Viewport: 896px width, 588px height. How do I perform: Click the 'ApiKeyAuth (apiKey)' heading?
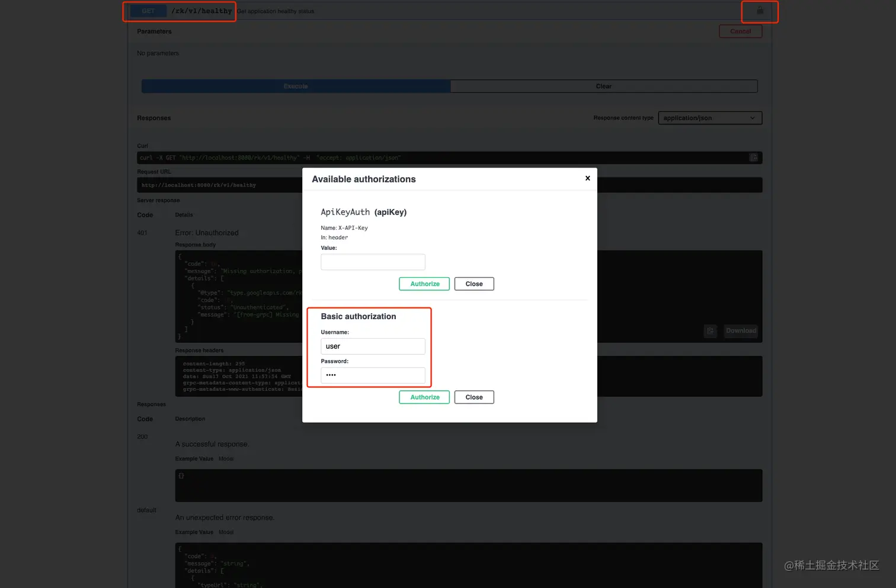tap(363, 212)
